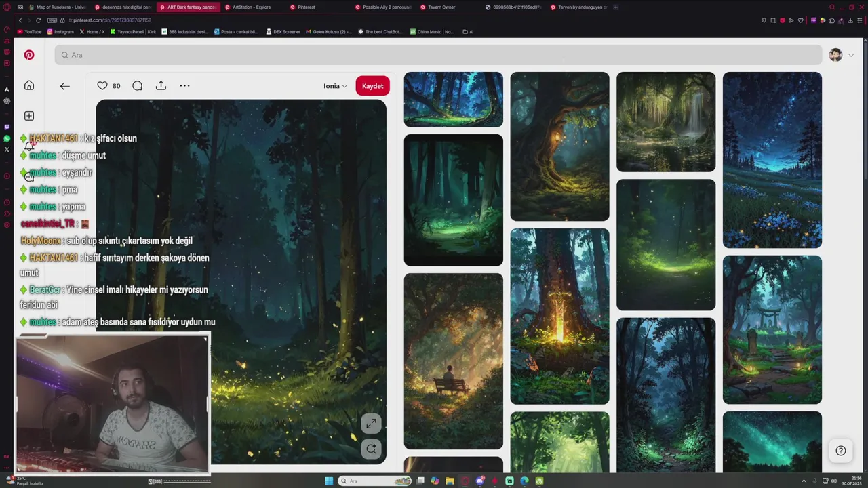868x488 pixels.
Task: Open the DEX Screener bookmark
Action: [283, 32]
